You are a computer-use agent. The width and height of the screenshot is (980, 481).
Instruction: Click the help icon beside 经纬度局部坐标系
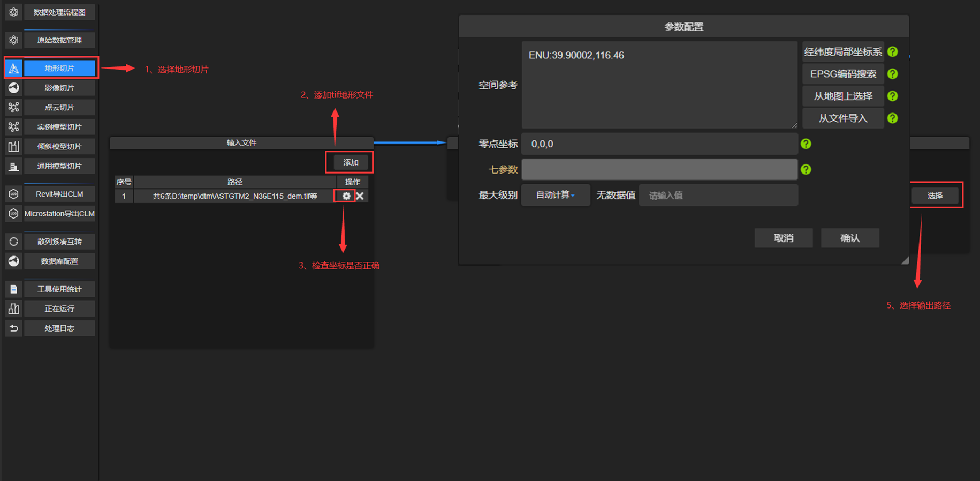click(892, 52)
